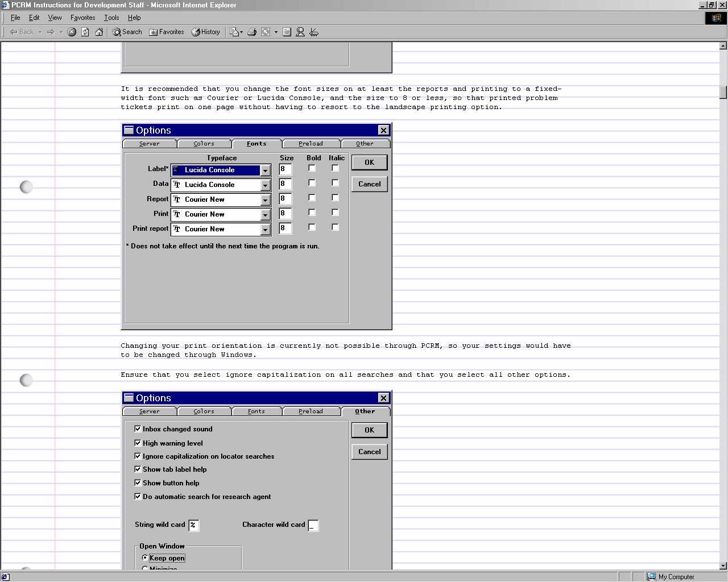The image size is (728, 582).
Task: Toggle the Inbox changed sound checkbox
Action: coord(138,429)
